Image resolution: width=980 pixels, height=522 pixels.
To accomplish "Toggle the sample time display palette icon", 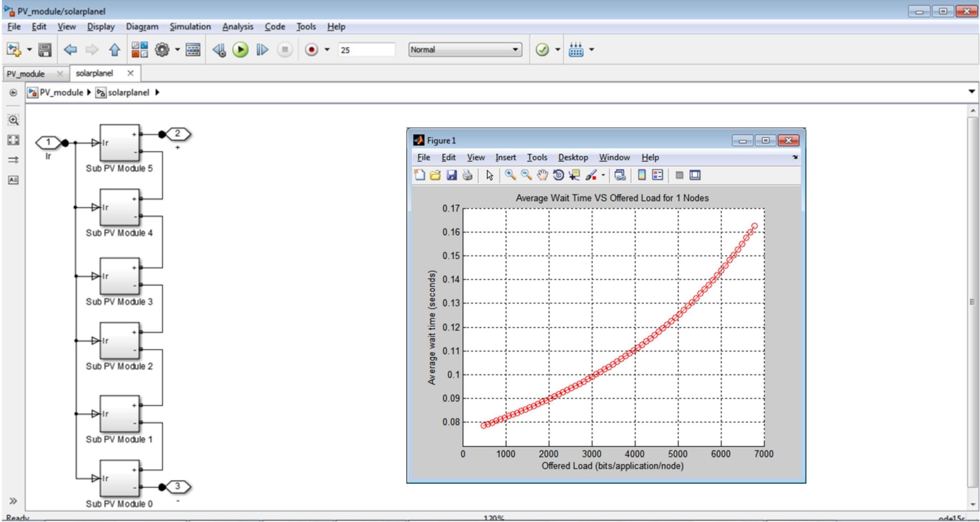I will click(13, 160).
